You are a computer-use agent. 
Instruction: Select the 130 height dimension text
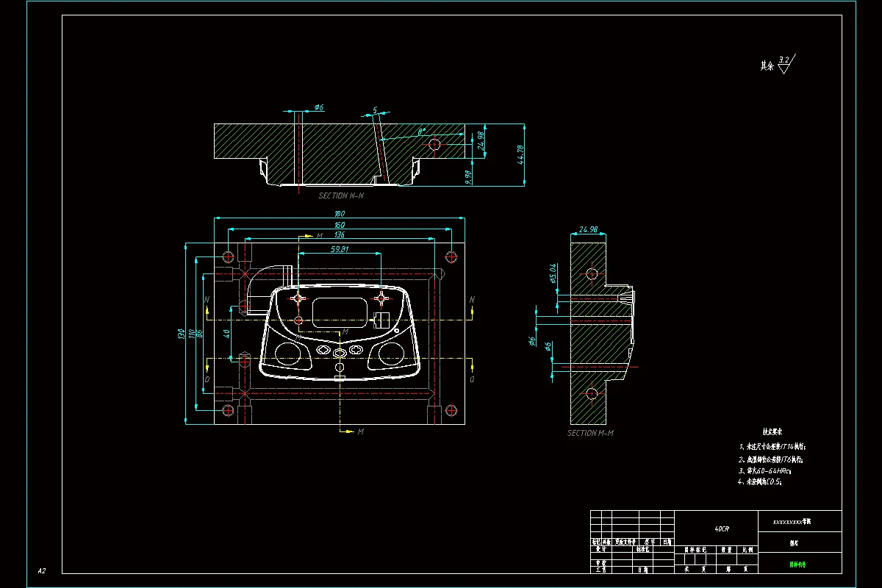coord(180,333)
